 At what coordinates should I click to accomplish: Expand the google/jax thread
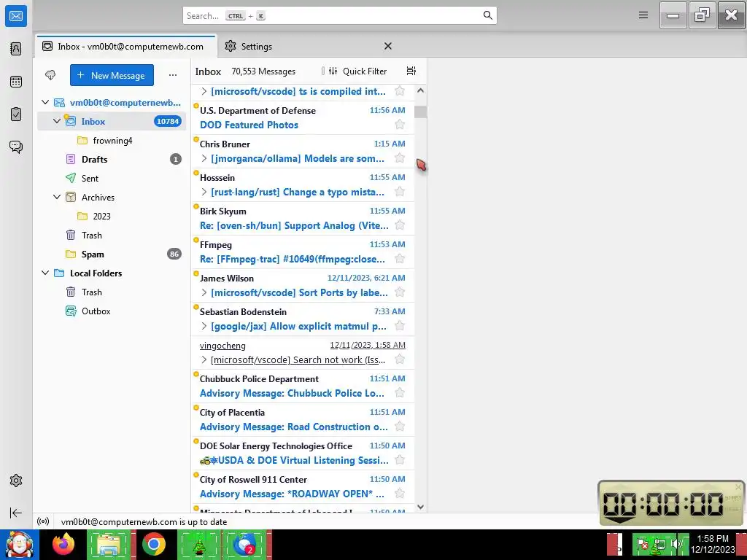coord(204,326)
